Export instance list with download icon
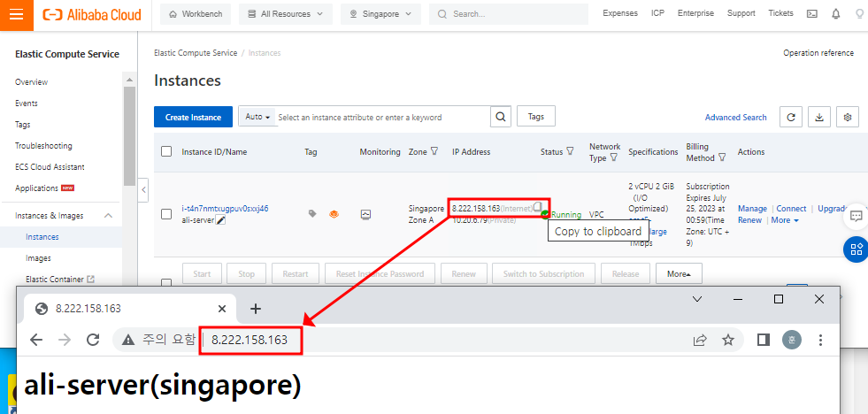The width and height of the screenshot is (868, 414). [x=819, y=117]
